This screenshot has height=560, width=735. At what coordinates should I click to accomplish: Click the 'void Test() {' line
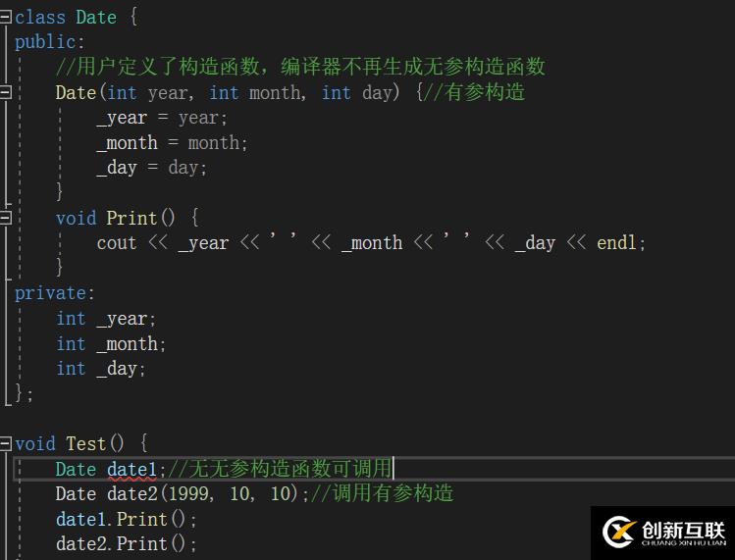click(81, 443)
